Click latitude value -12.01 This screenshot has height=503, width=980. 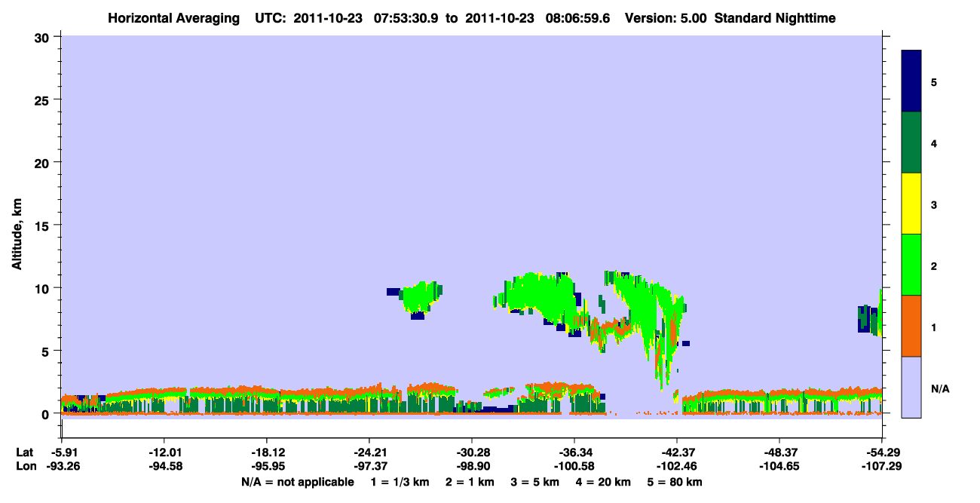click(164, 452)
